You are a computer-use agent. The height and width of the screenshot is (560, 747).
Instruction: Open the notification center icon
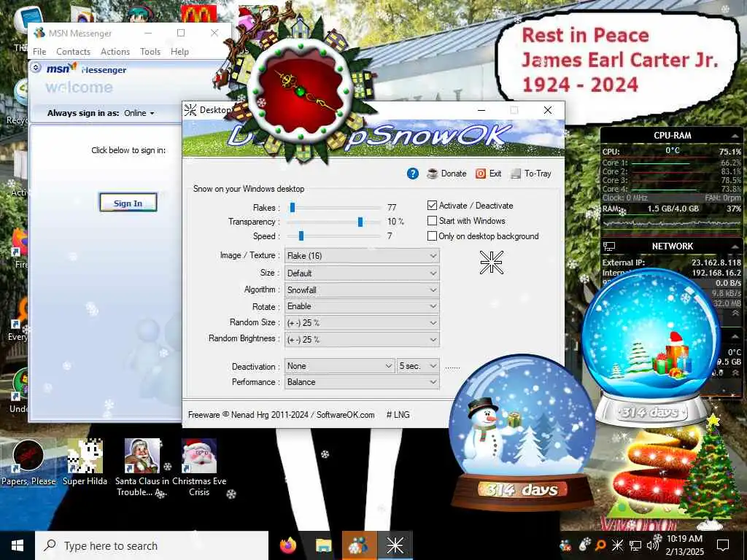coord(723,545)
